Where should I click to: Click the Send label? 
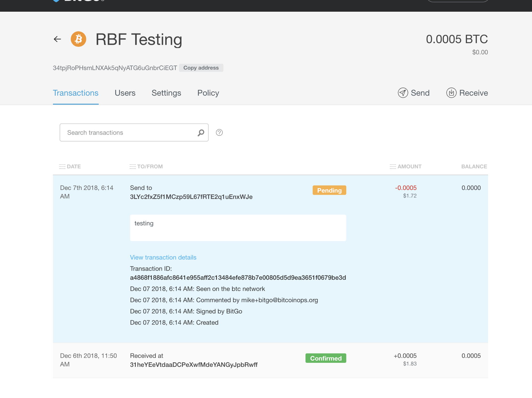click(420, 93)
